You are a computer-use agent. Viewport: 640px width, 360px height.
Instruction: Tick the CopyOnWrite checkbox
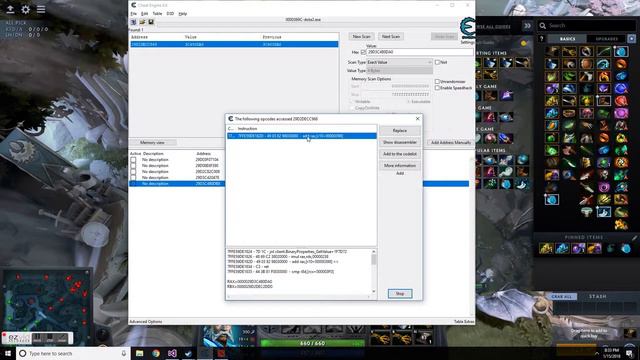352,108
